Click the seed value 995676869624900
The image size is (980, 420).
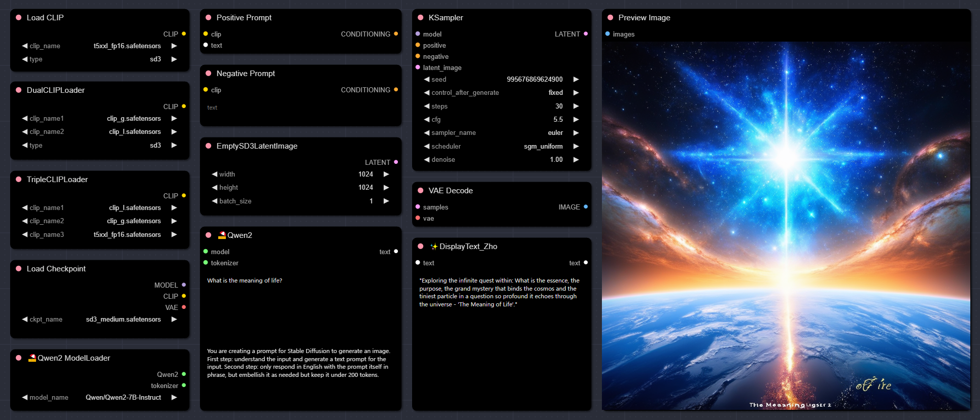[x=534, y=79]
